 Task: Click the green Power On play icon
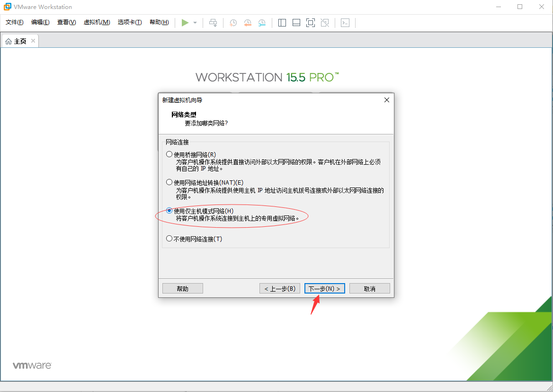click(185, 23)
